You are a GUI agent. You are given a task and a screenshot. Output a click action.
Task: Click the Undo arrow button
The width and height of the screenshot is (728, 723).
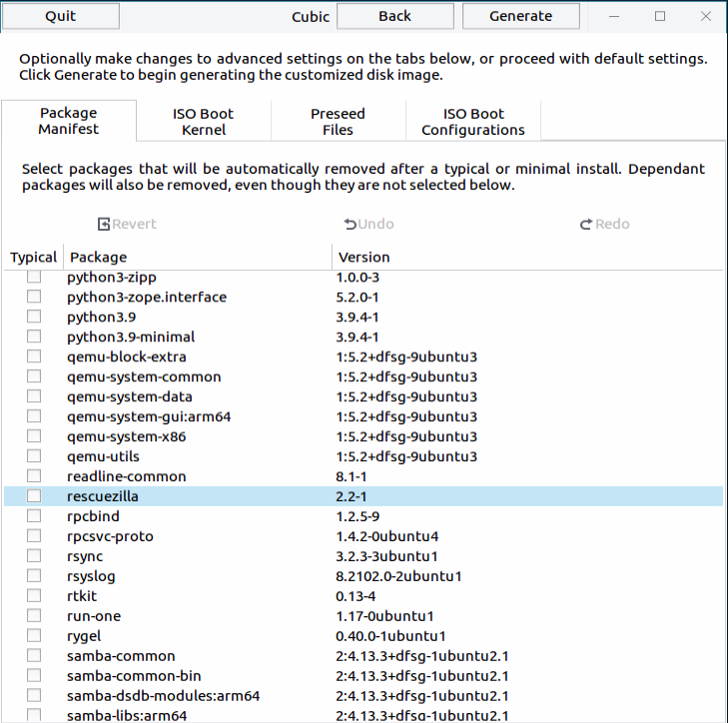pyautogui.click(x=368, y=224)
